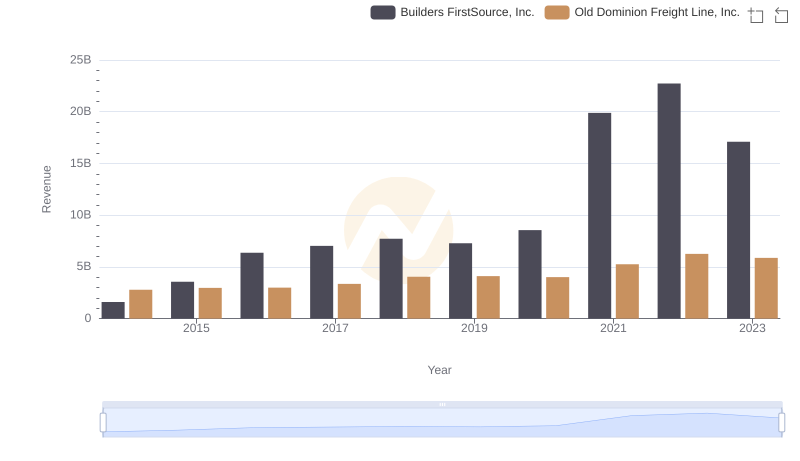This screenshot has height=461, width=800.
Task: Click the orange Old Dominion legend swatch
Action: point(557,12)
